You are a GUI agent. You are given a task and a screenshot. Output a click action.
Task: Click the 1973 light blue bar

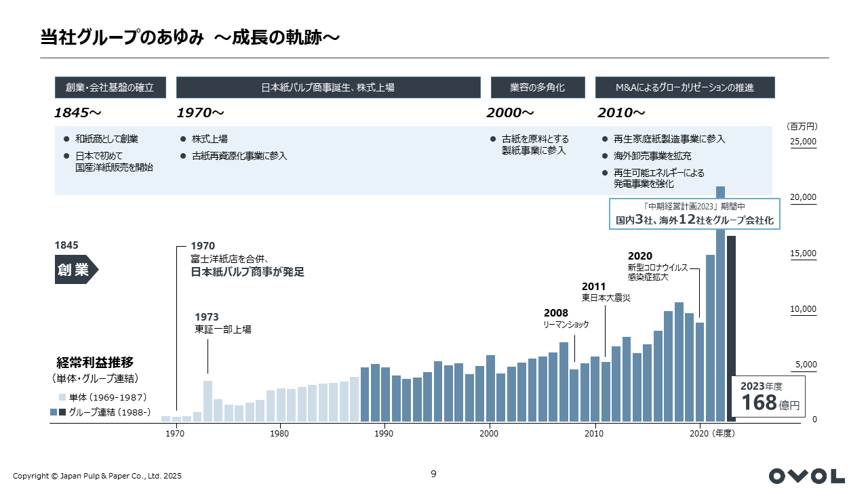tap(208, 401)
